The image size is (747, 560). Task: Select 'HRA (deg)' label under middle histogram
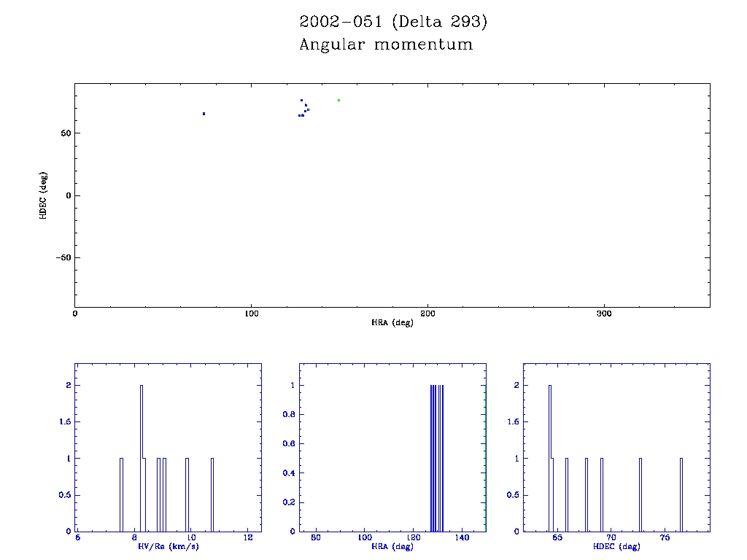point(392,546)
